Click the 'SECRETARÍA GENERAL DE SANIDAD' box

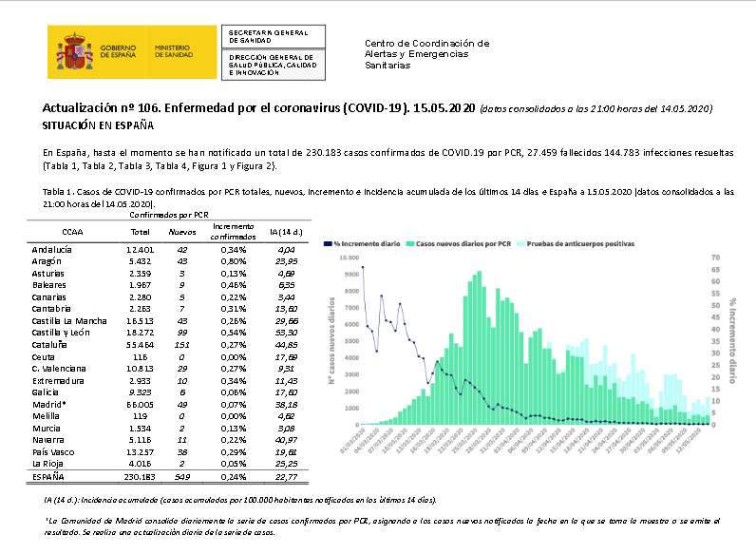pos(274,36)
